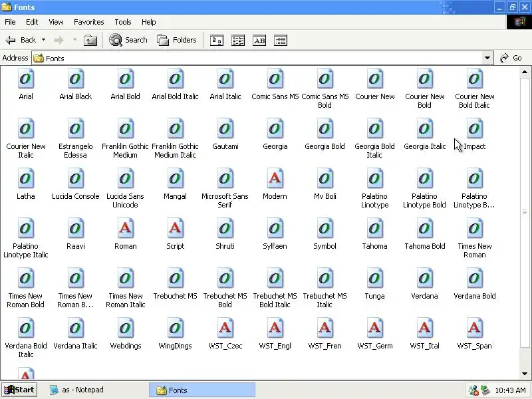Viewport: 532px width, 399px height.
Task: Click the Search toolbar button
Action: 128,40
